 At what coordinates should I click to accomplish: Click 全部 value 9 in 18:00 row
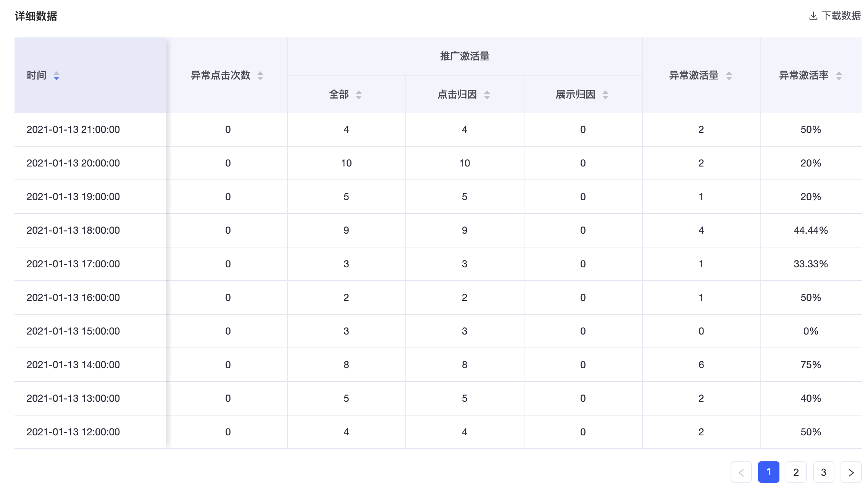pyautogui.click(x=346, y=230)
